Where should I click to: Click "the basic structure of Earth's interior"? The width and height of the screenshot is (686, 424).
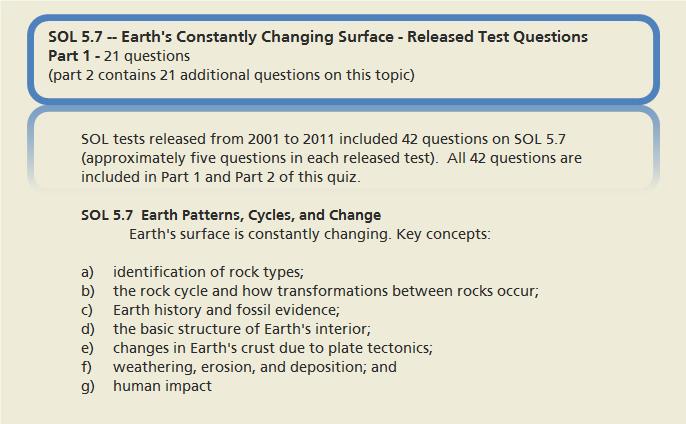click(241, 329)
